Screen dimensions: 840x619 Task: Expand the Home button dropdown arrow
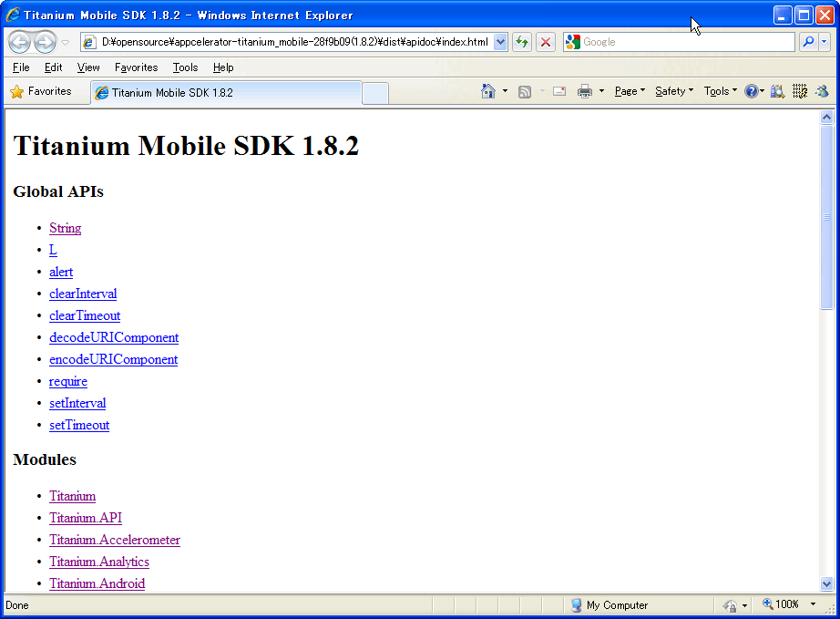(505, 92)
